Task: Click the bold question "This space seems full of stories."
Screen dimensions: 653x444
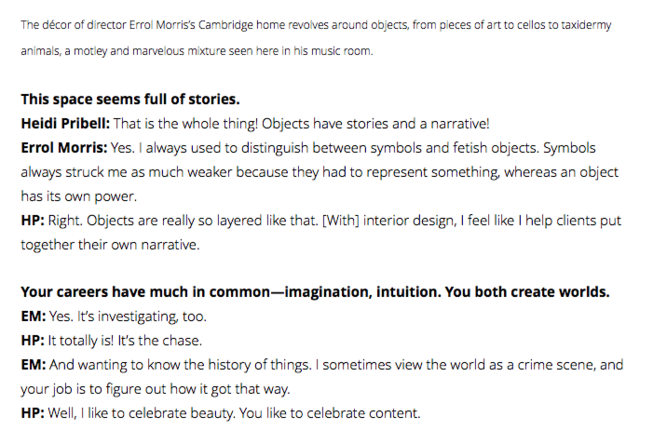Action: click(x=129, y=101)
